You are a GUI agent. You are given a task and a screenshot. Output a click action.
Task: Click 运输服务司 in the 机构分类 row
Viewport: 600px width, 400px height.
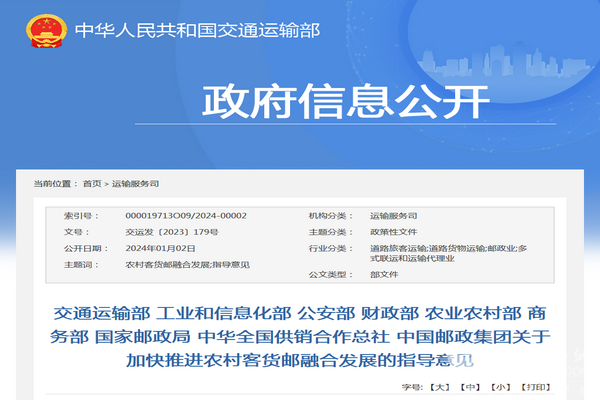(x=393, y=215)
